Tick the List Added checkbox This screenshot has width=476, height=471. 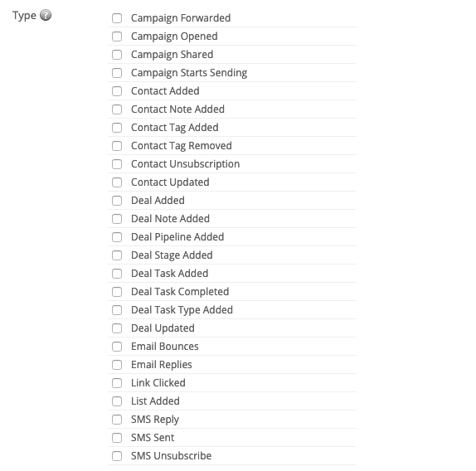pos(117,401)
